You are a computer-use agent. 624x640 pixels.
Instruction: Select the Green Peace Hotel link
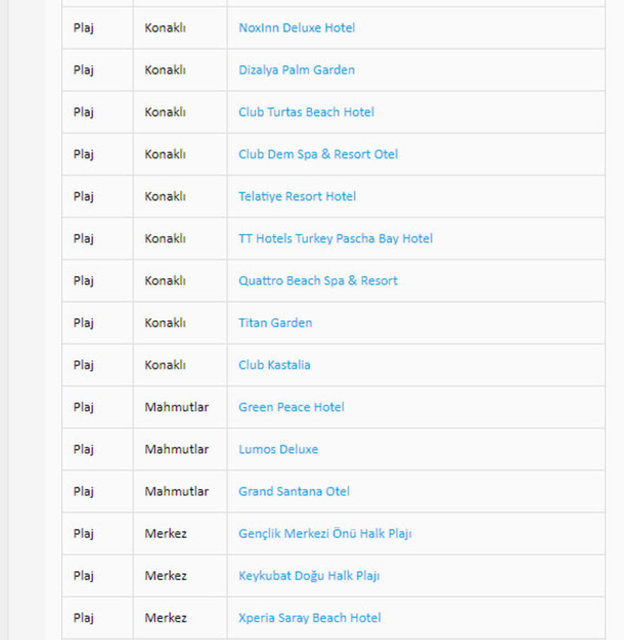[291, 407]
